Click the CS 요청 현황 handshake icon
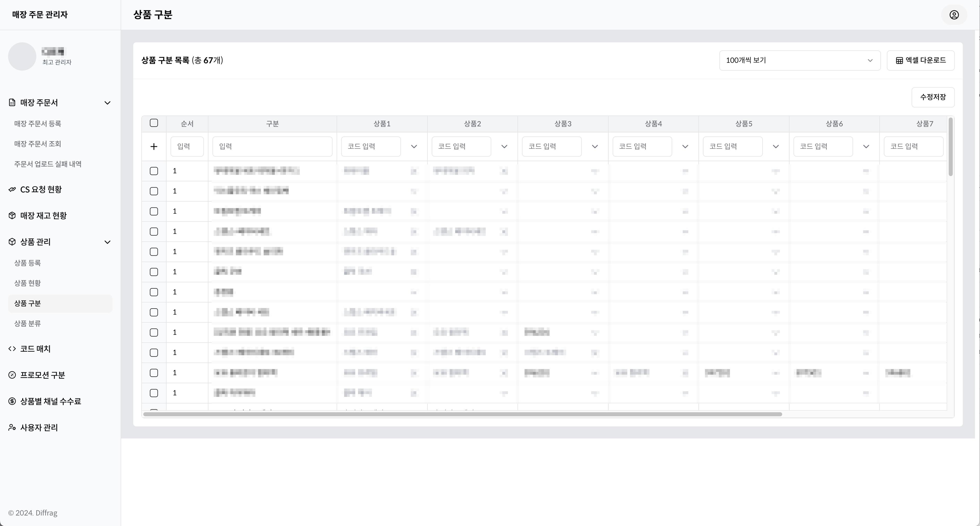The image size is (980, 526). tap(12, 189)
